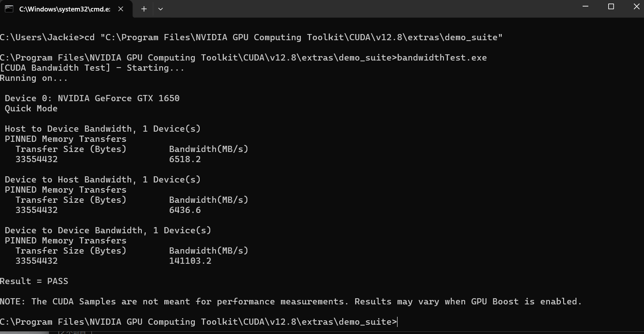Close the terminal window
This screenshot has width=644, height=334.
click(x=636, y=7)
